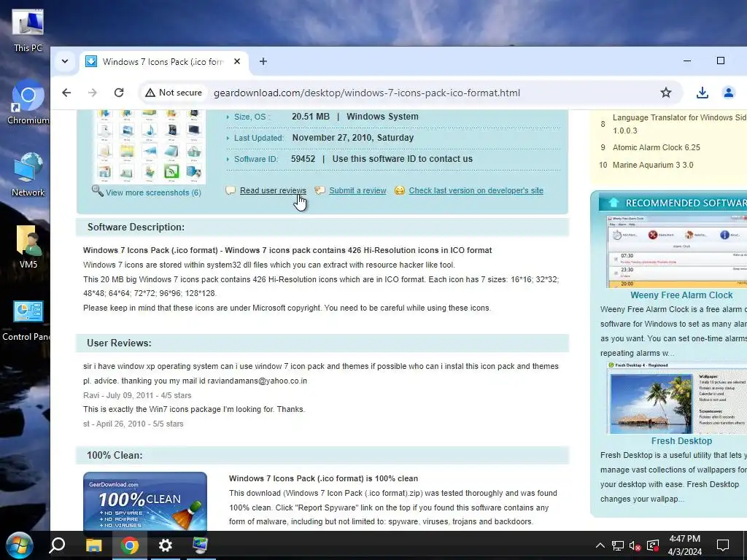Open Language Translator for Windows Sidebar link
The height and width of the screenshot is (560, 747).
pos(679,124)
